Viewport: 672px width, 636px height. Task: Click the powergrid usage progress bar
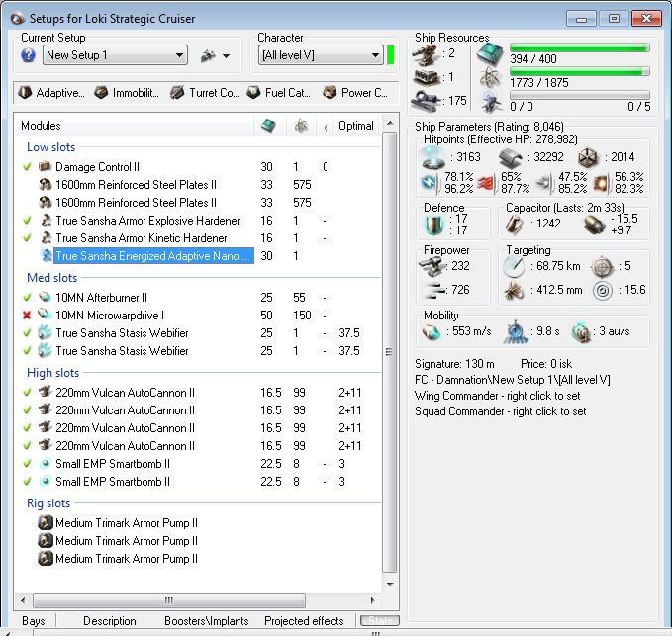click(x=579, y=71)
